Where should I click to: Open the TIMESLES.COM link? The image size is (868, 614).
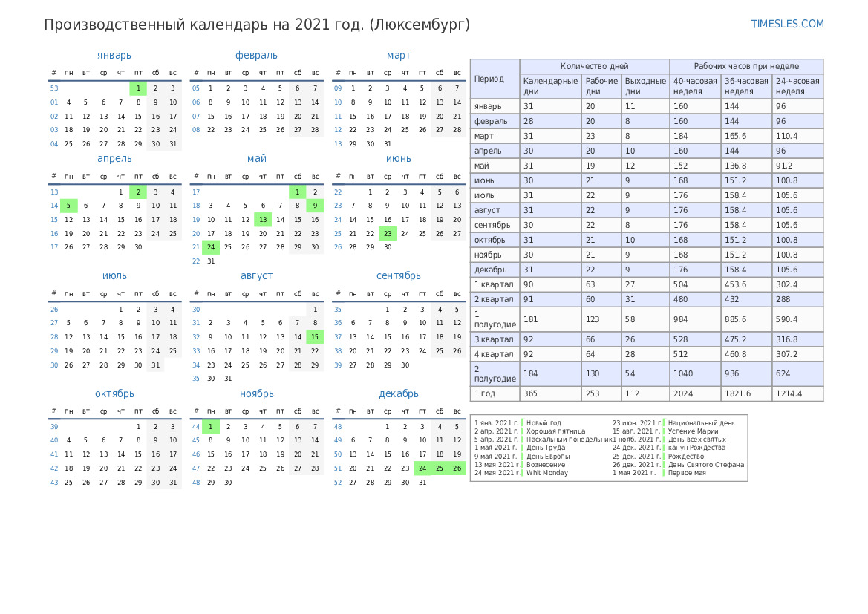coord(787,24)
